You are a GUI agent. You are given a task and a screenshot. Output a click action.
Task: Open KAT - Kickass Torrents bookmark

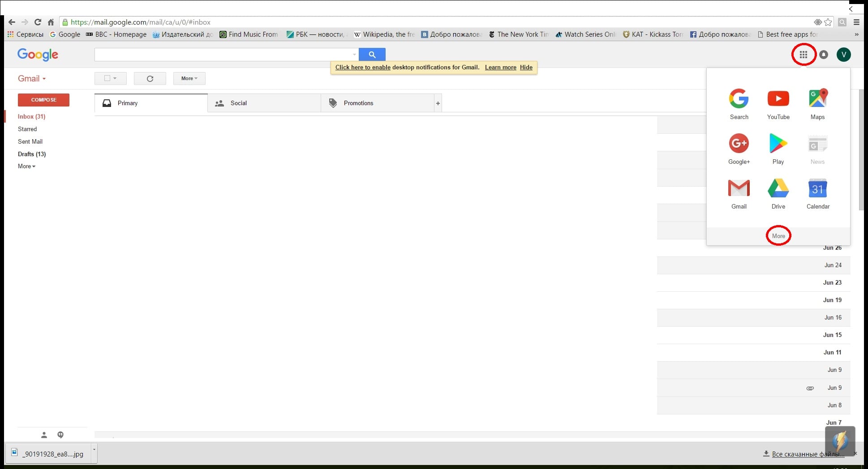point(653,34)
